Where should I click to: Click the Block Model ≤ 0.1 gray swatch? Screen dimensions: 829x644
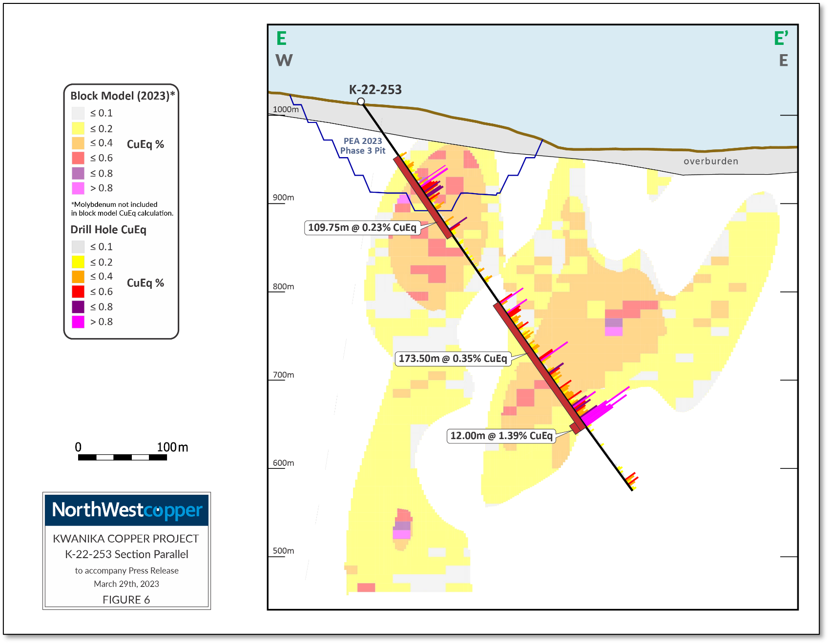(x=78, y=113)
